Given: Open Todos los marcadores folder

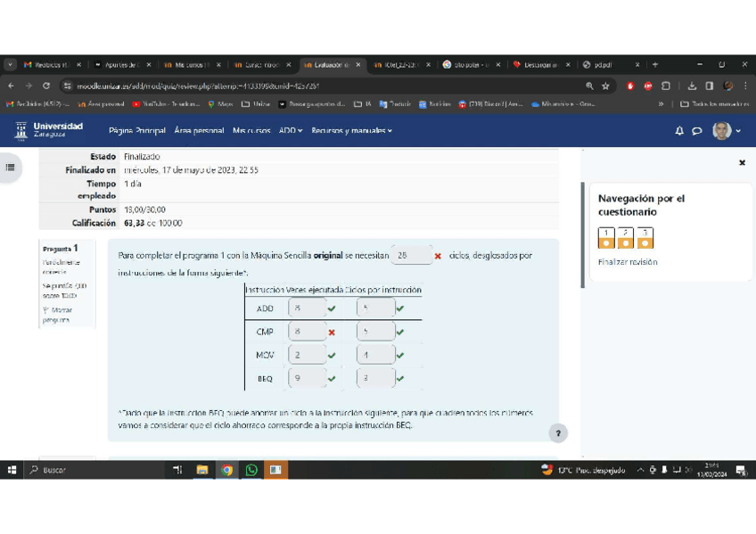Looking at the screenshot, I should 714,104.
